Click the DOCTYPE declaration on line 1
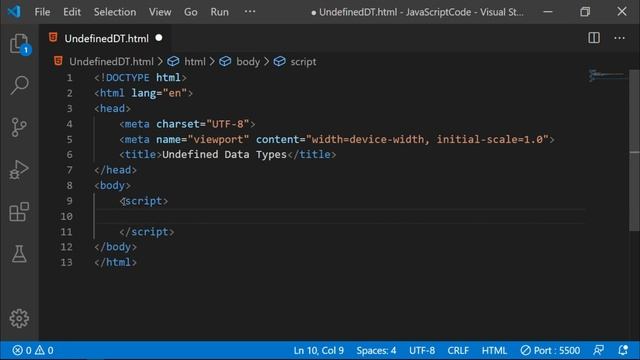Image resolution: width=640 pixels, height=360 pixels. (140, 78)
